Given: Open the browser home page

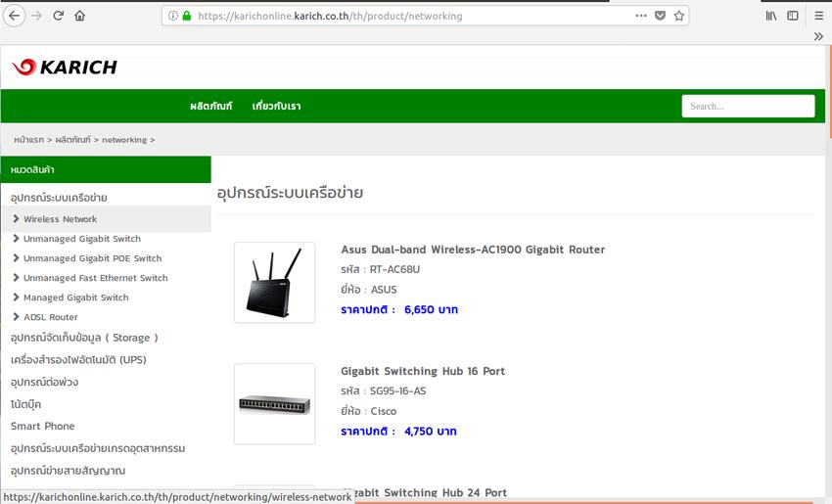Looking at the screenshot, I should tap(79, 16).
